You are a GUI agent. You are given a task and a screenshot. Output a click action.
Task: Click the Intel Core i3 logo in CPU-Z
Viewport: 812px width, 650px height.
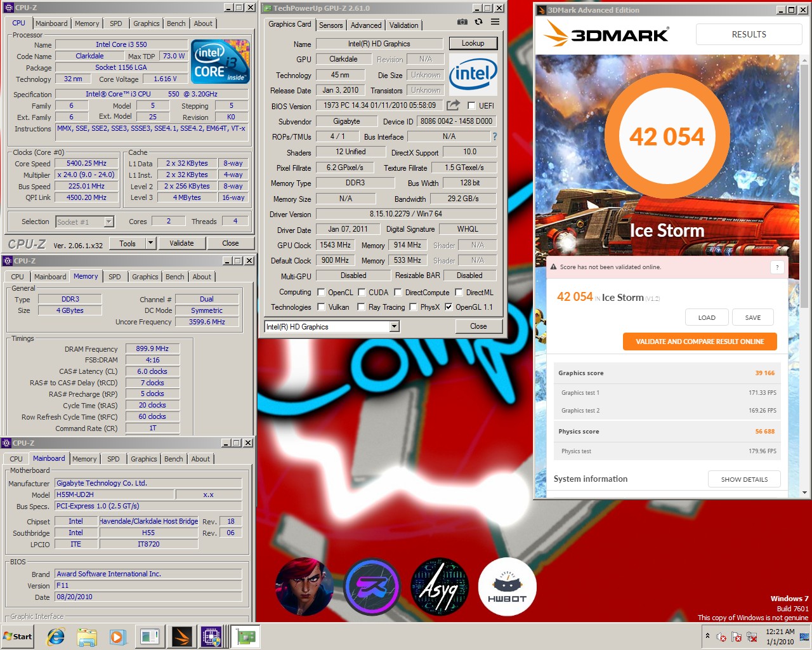[x=220, y=62]
